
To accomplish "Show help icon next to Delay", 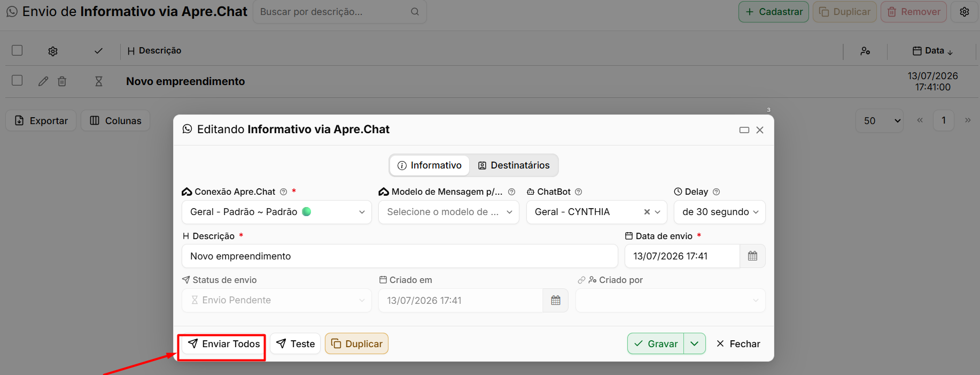I will click(717, 192).
